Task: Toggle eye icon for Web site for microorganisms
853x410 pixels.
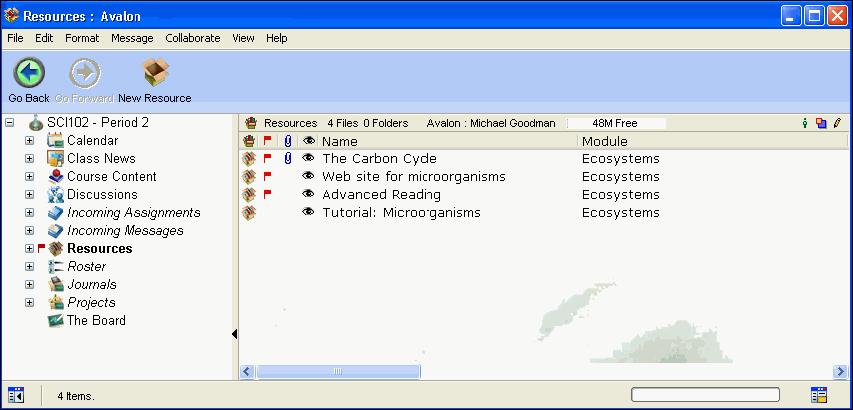Action: tap(308, 177)
